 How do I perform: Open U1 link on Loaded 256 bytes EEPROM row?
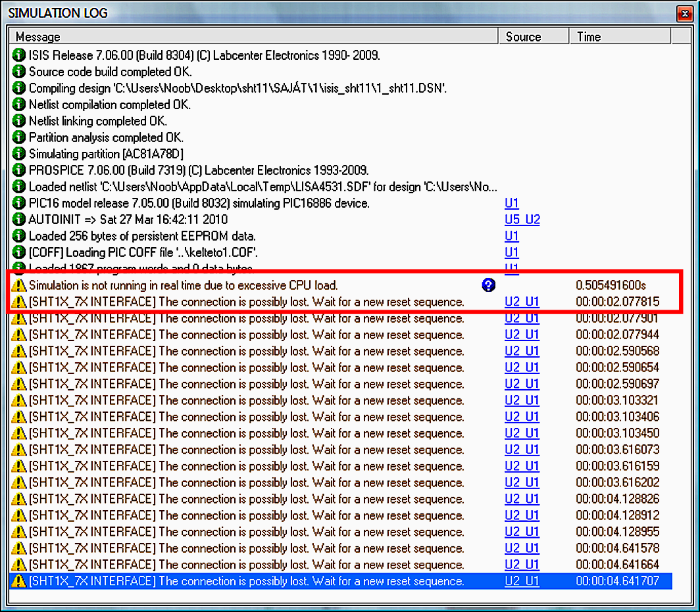pyautogui.click(x=512, y=236)
